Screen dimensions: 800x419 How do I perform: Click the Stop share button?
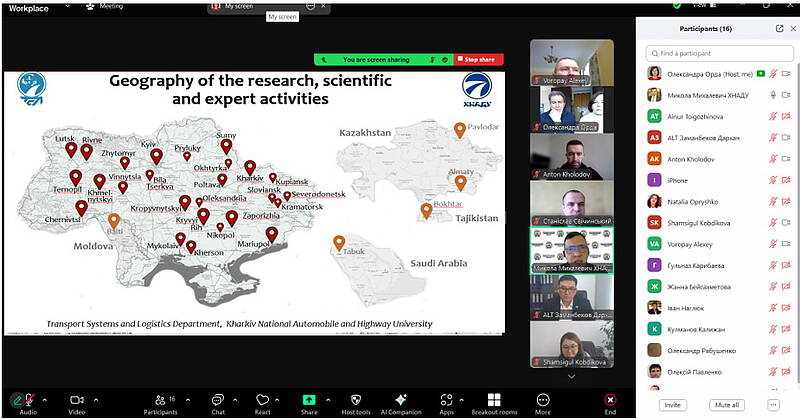479,60
